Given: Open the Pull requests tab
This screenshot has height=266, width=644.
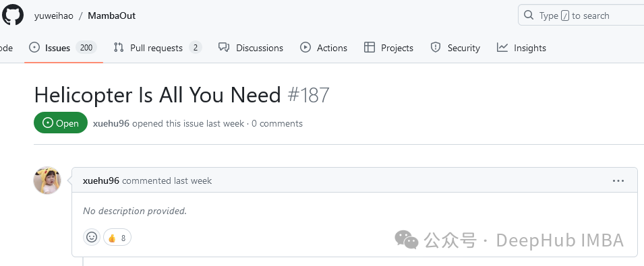Looking at the screenshot, I should click(x=158, y=48).
